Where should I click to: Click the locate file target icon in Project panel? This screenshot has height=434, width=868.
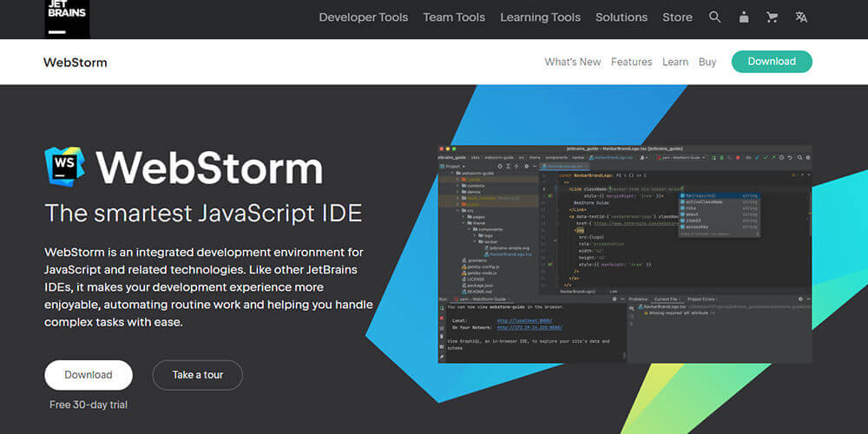point(500,166)
